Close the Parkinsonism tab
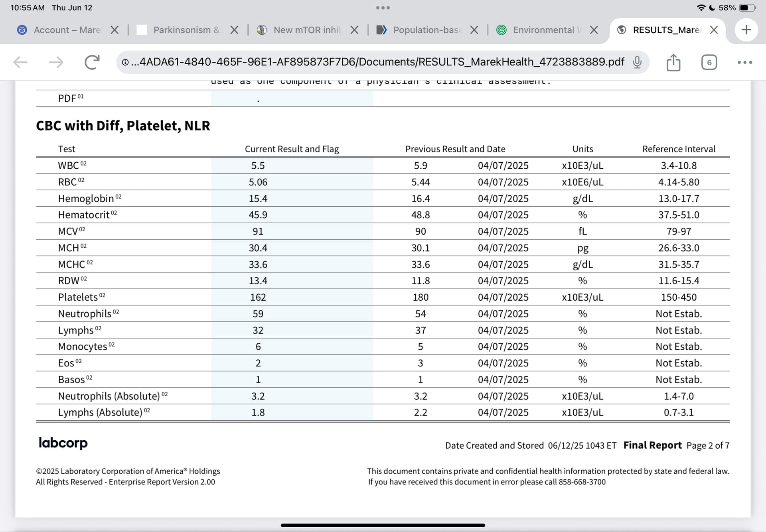The height and width of the screenshot is (532, 766). (x=235, y=30)
